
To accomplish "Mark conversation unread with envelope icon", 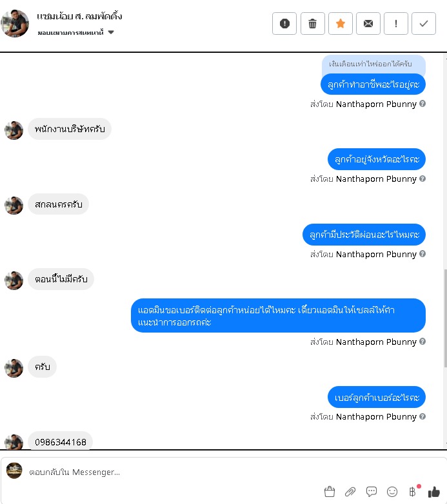I will [368, 23].
